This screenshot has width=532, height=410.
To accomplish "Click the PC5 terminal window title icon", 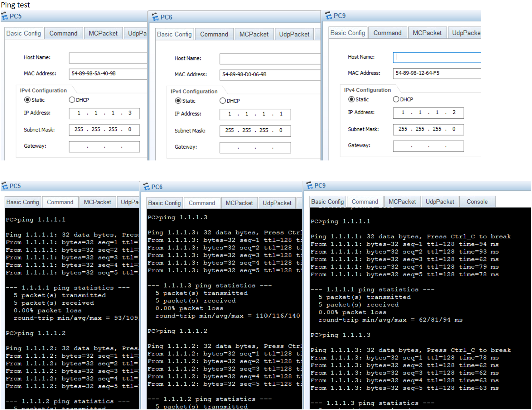I will point(4,186).
